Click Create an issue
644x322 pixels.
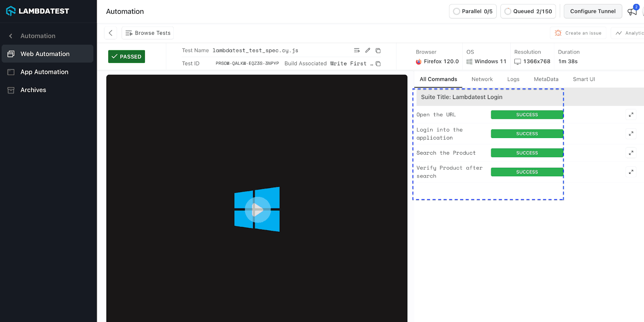coord(578,33)
